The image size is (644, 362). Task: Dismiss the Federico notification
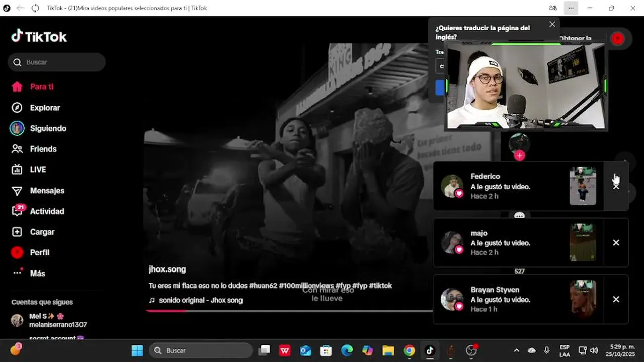click(616, 186)
